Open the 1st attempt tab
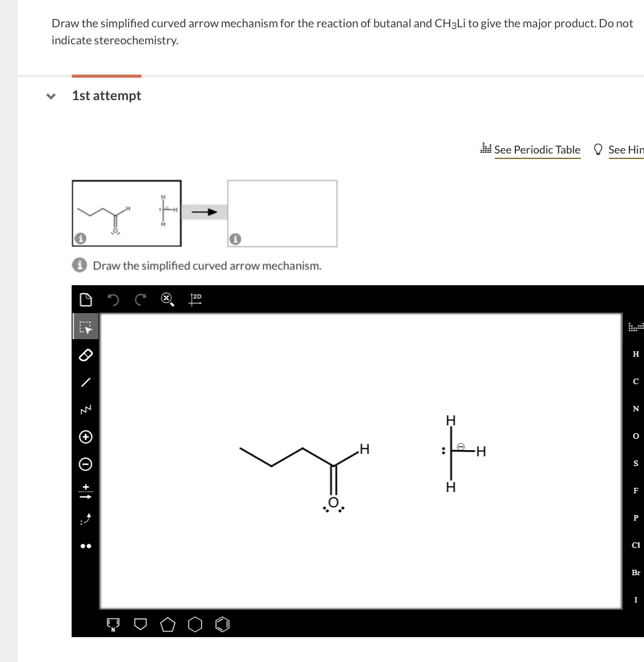This screenshot has width=644, height=662. pos(106,95)
